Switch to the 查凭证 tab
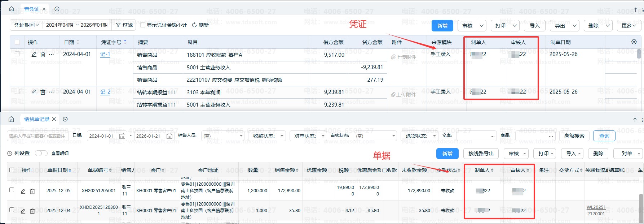The image size is (644, 224). point(32,9)
